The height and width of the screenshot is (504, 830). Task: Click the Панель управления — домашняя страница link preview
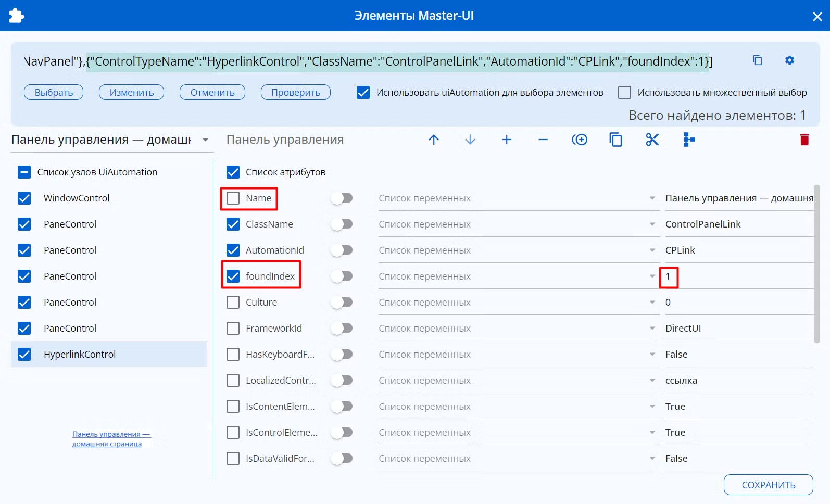point(111,439)
